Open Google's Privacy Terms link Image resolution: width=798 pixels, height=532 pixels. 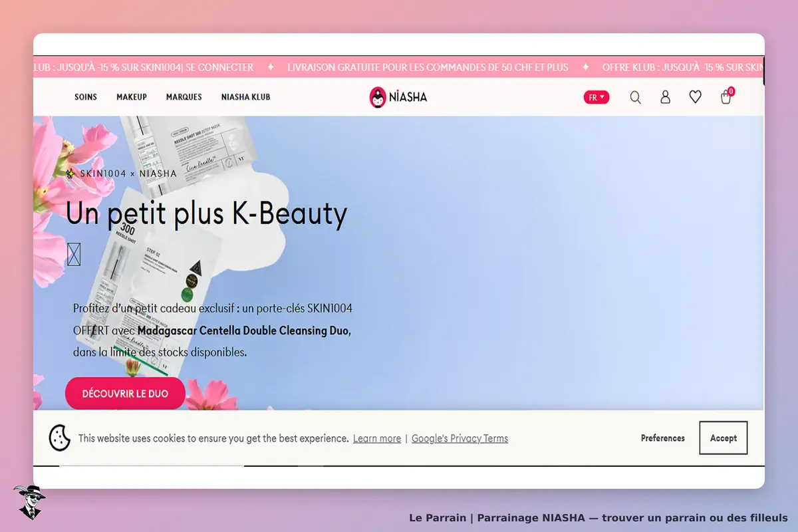tap(460, 438)
